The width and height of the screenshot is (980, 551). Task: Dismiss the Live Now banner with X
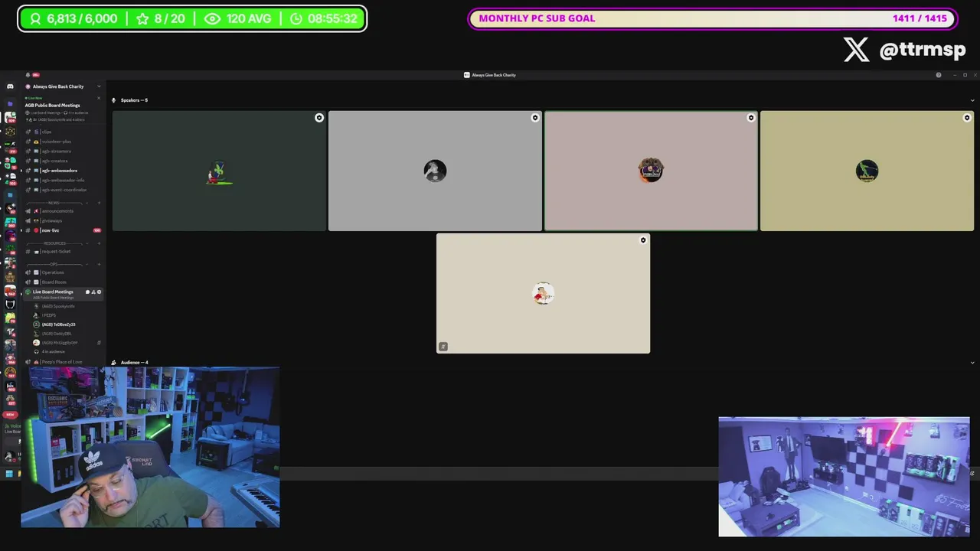(99, 98)
